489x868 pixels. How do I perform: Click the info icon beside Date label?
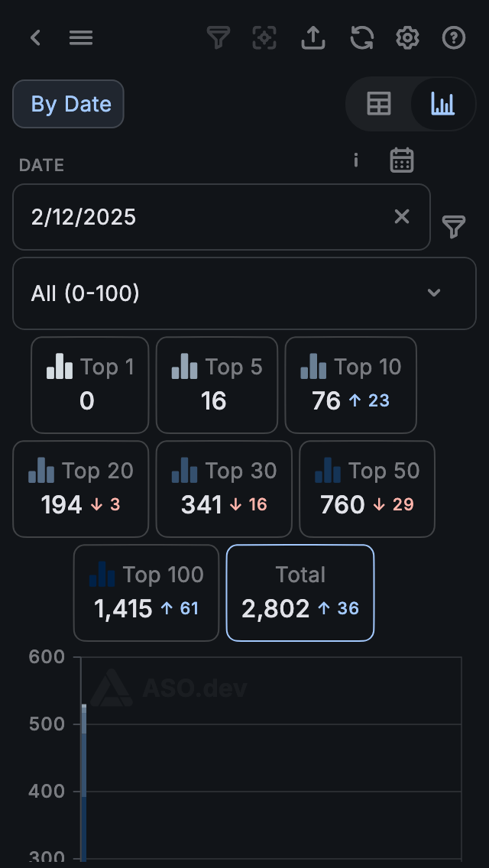click(x=355, y=160)
